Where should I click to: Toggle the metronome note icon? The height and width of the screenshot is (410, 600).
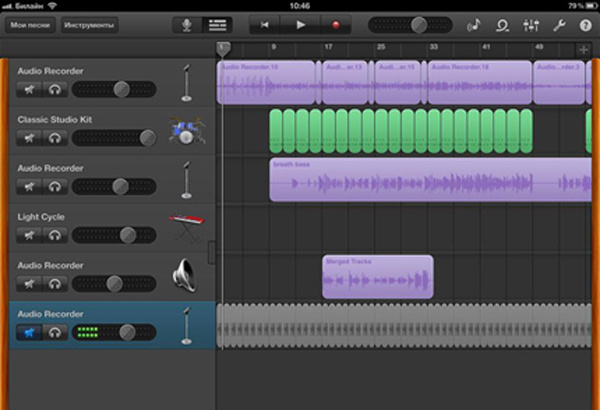474,26
